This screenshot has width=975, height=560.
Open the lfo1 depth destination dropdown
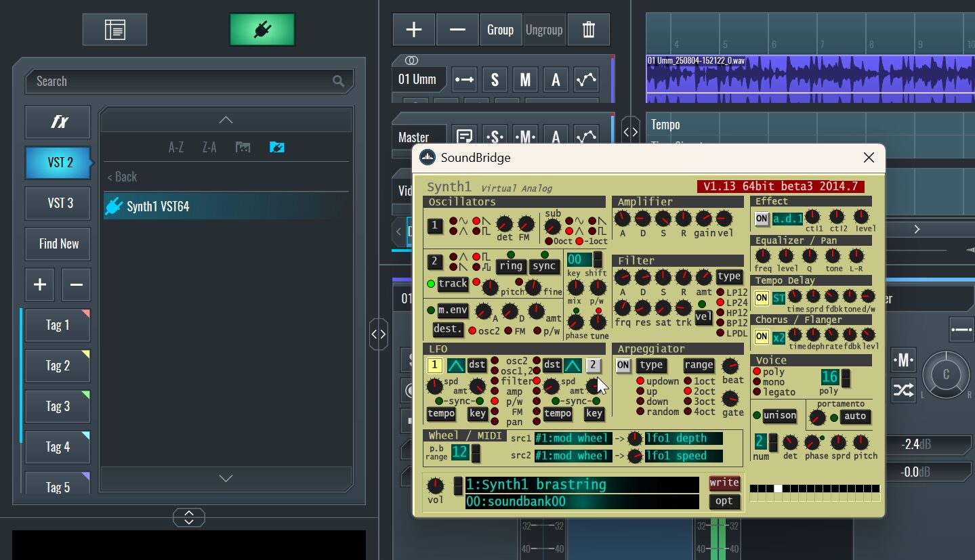click(684, 438)
